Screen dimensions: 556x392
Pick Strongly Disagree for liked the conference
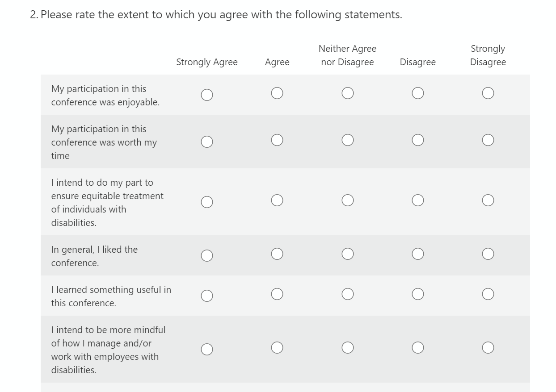(x=488, y=254)
